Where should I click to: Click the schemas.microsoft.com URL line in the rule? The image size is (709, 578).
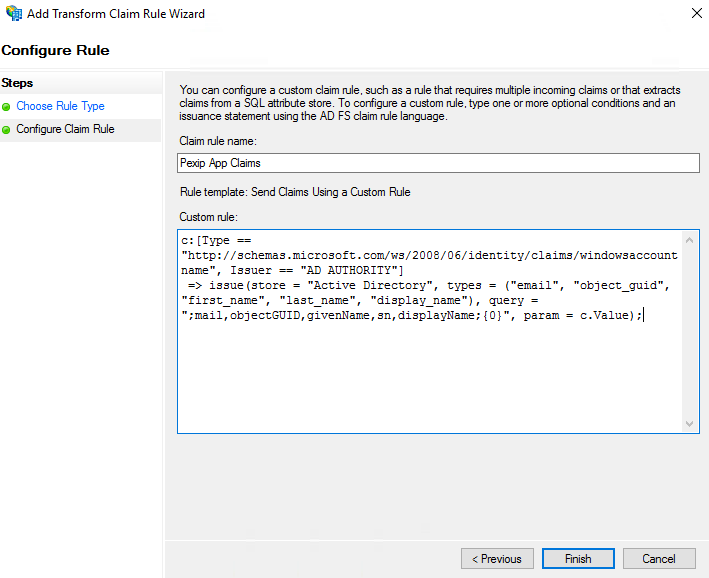[430, 255]
